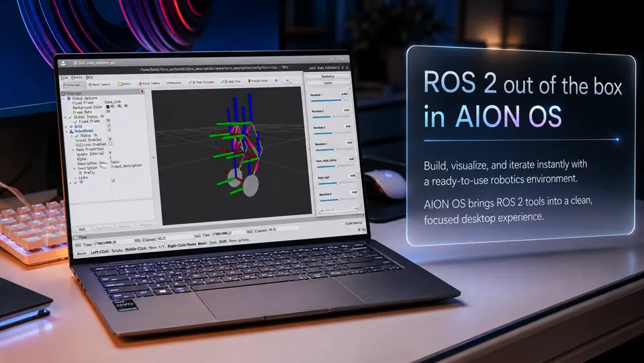644x363 pixels.
Task: Enable the Experimental checkbox
Action: coord(343,224)
